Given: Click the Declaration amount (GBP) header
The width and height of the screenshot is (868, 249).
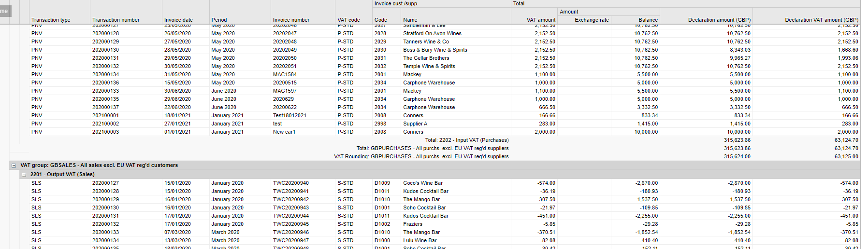Looking at the screenshot, I should click(719, 20).
